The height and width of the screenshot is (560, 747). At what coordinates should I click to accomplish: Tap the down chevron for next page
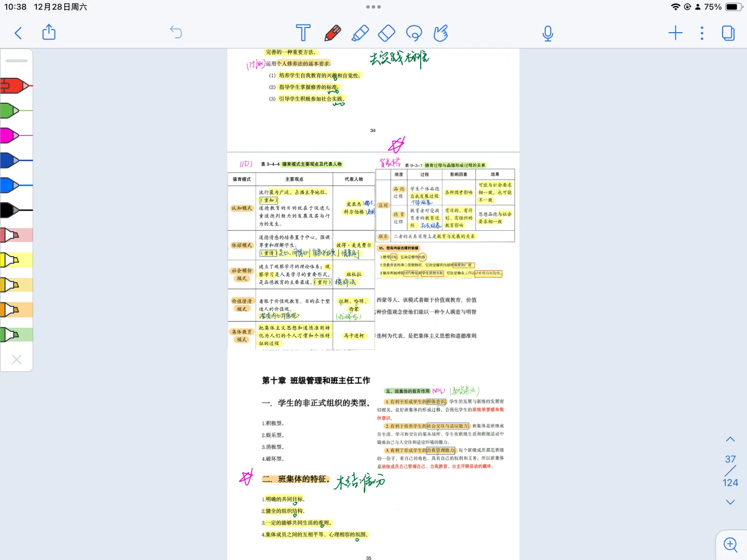[730, 502]
